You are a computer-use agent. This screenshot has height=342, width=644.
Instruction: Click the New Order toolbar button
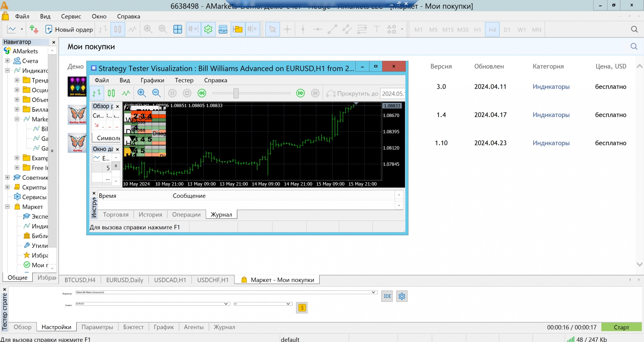click(69, 29)
